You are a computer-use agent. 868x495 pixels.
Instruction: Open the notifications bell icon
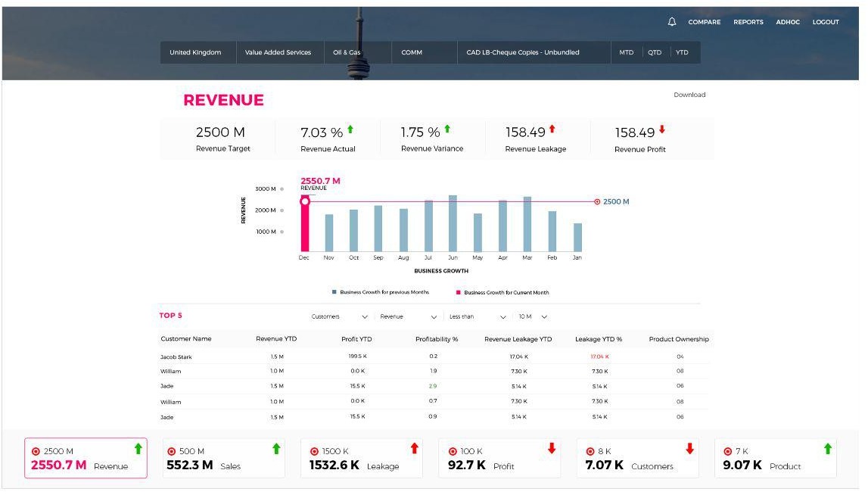[x=672, y=22]
